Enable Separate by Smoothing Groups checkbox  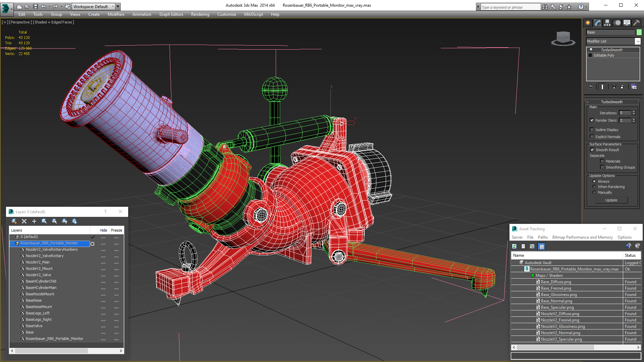point(602,167)
